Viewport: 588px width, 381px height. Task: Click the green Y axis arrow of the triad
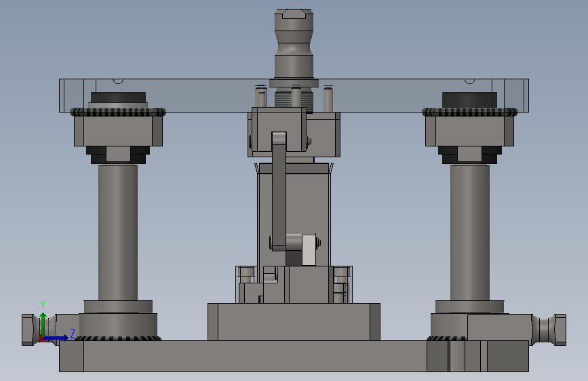tap(43, 325)
